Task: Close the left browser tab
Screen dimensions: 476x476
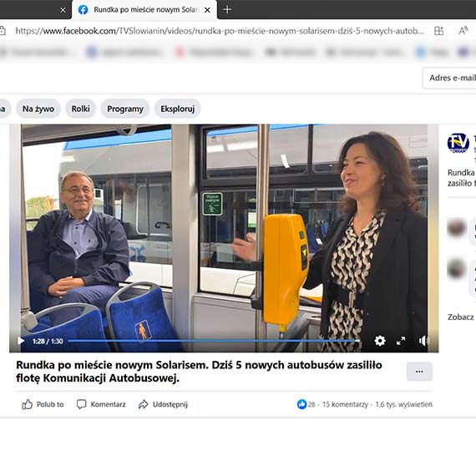Action: click(63, 10)
